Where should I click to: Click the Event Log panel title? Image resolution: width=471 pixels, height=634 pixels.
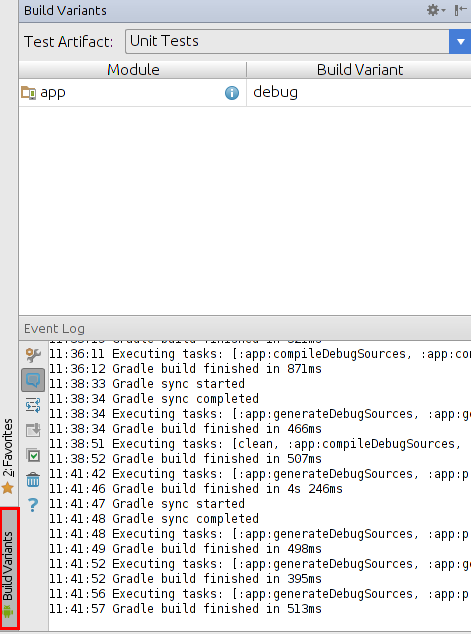[54, 328]
